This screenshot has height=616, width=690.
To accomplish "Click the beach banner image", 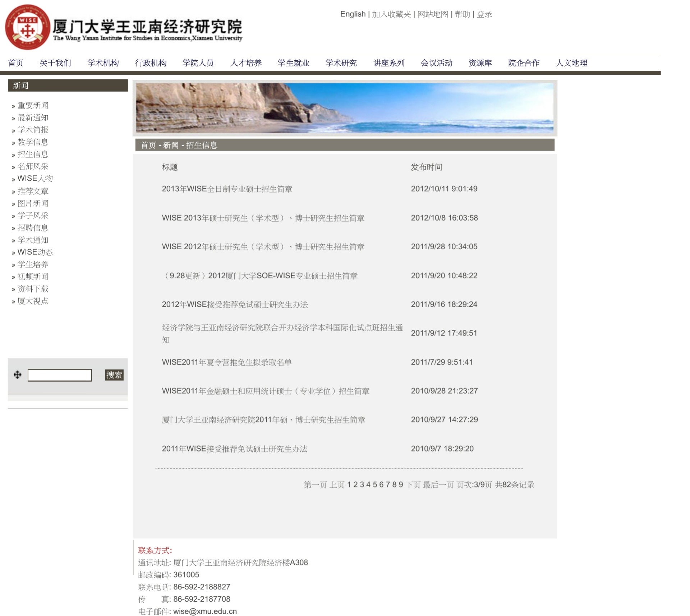I will 345,108.
